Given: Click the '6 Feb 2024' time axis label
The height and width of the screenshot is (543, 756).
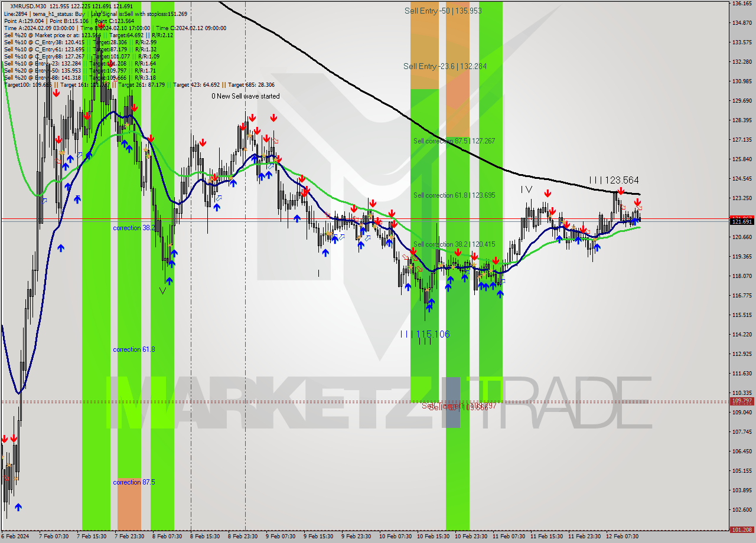Looking at the screenshot, I should coord(16,537).
